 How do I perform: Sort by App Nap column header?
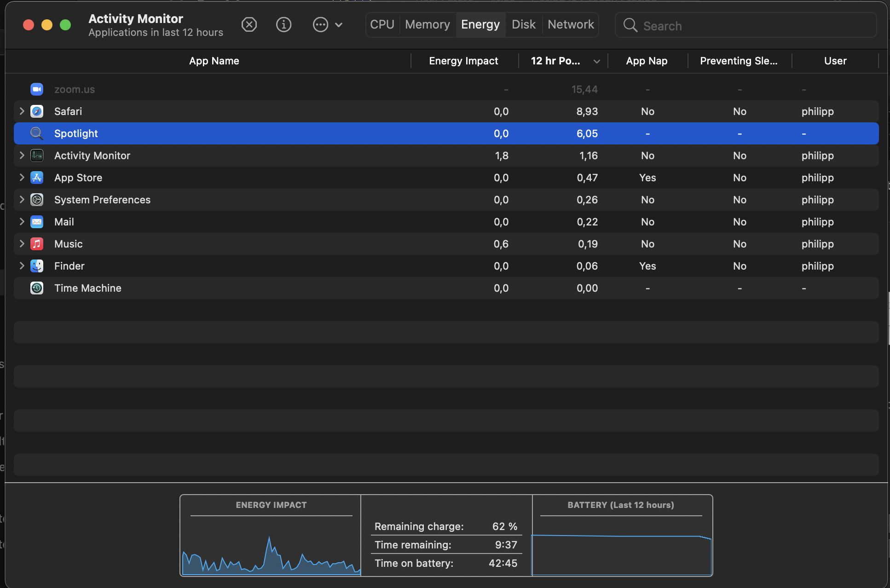(646, 61)
